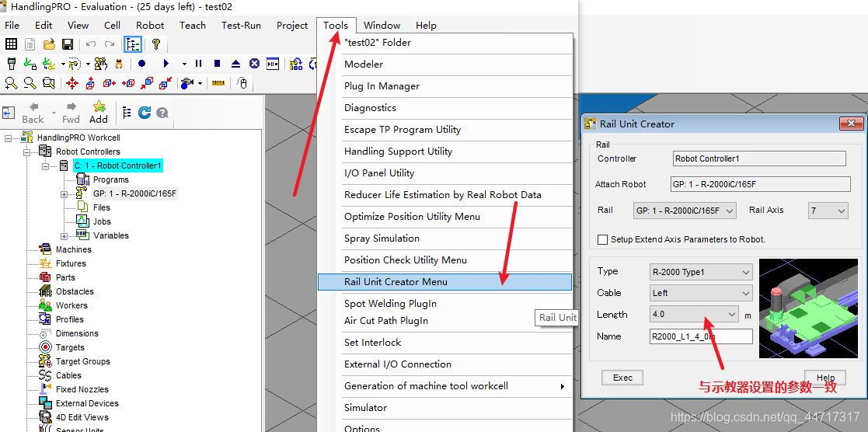Close the Rail Unit Creator dialog
The width and height of the screenshot is (868, 432).
(852, 124)
